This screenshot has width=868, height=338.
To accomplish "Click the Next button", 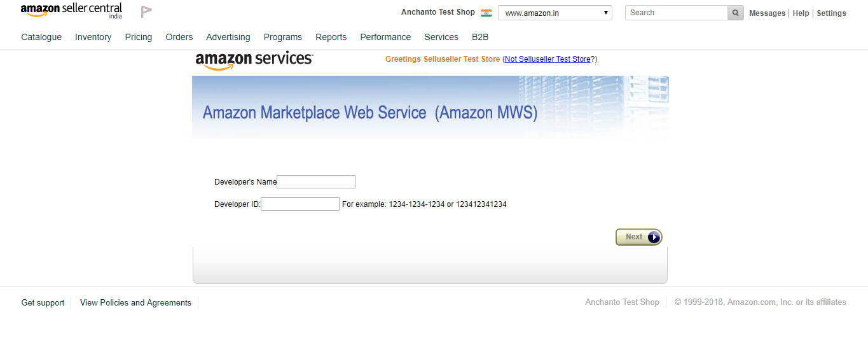I will (639, 237).
